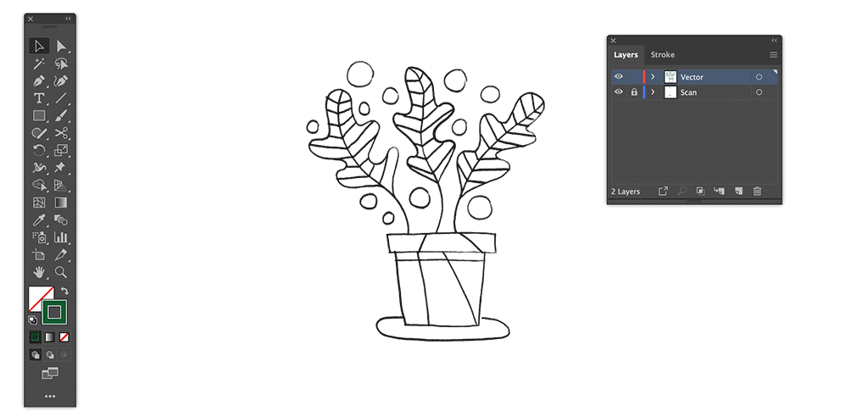The width and height of the screenshot is (868, 417).
Task: Switch to the Stroke tab
Action: pos(663,55)
